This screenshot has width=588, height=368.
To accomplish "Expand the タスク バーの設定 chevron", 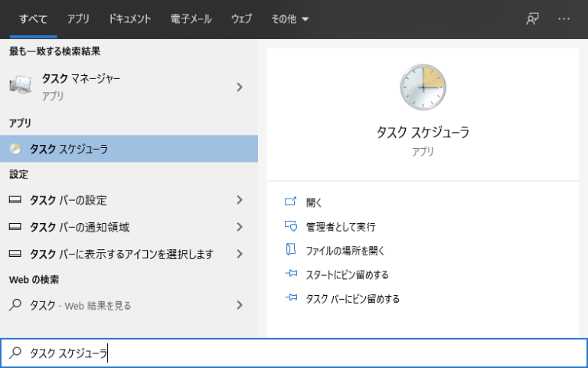I will (x=240, y=200).
